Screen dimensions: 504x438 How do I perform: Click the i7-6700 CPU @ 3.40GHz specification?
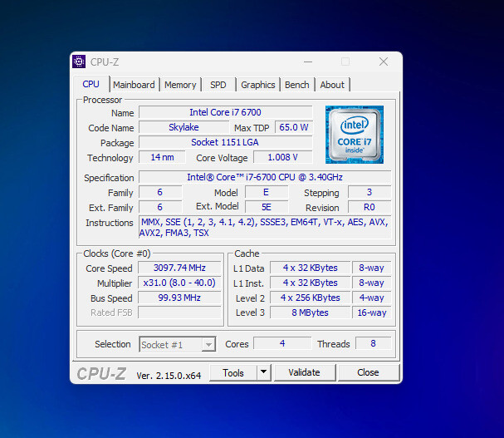pyautogui.click(x=265, y=177)
